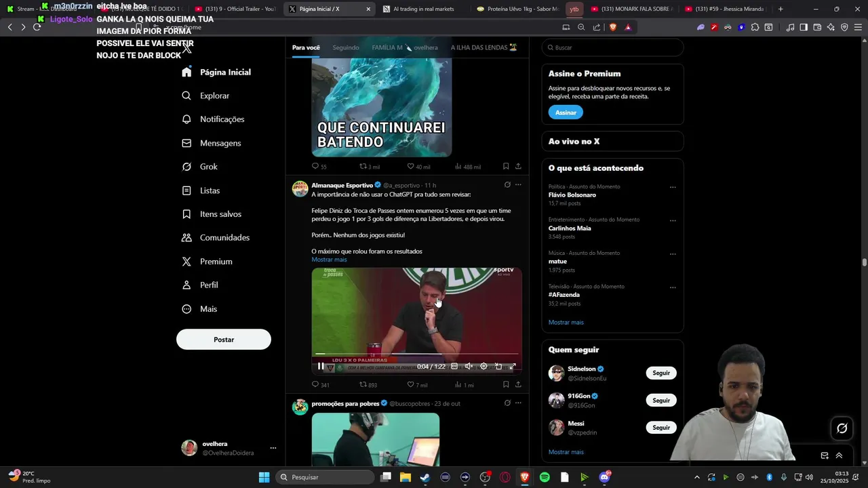Switch to MONARK FALA SOBRE browser tab
This screenshot has height=488, width=868.
(x=631, y=9)
